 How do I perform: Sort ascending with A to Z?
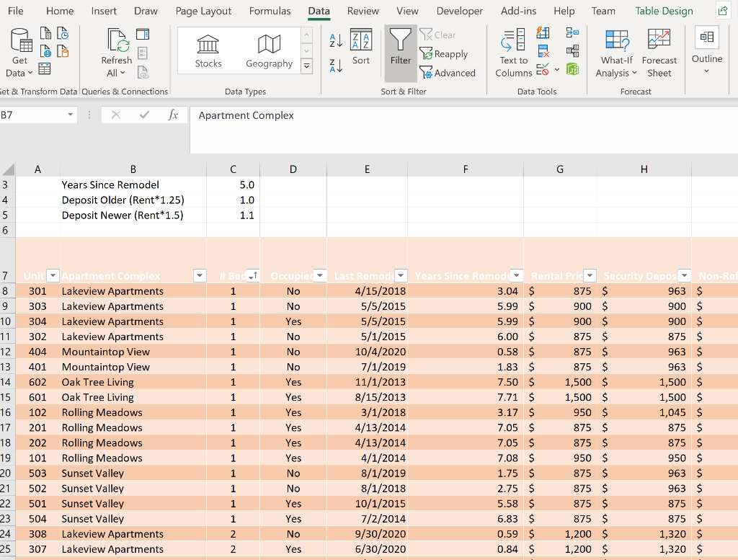tap(335, 40)
